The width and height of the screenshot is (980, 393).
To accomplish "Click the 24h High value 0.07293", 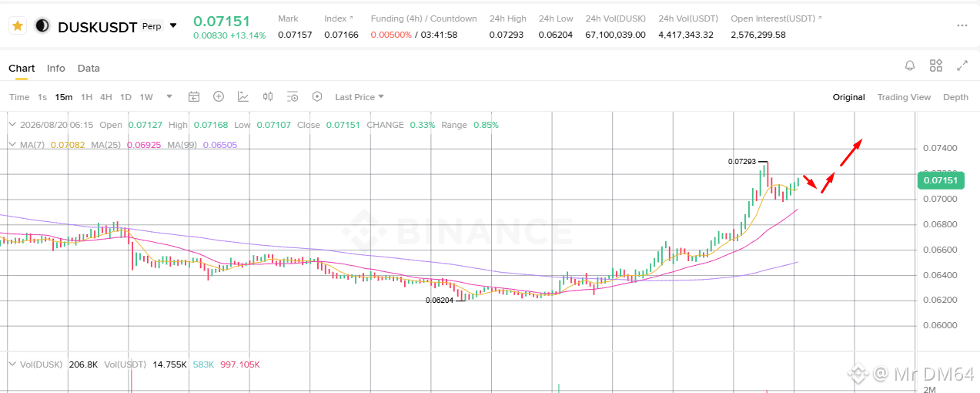I will pos(506,35).
